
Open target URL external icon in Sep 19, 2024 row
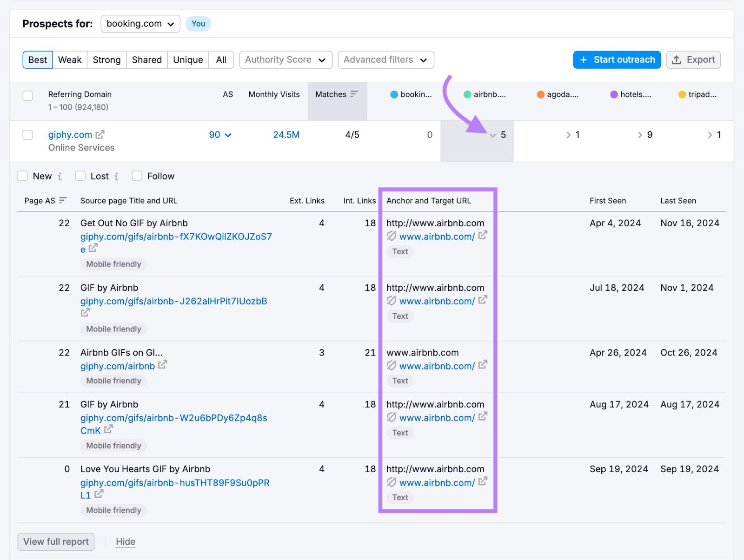pyautogui.click(x=483, y=481)
